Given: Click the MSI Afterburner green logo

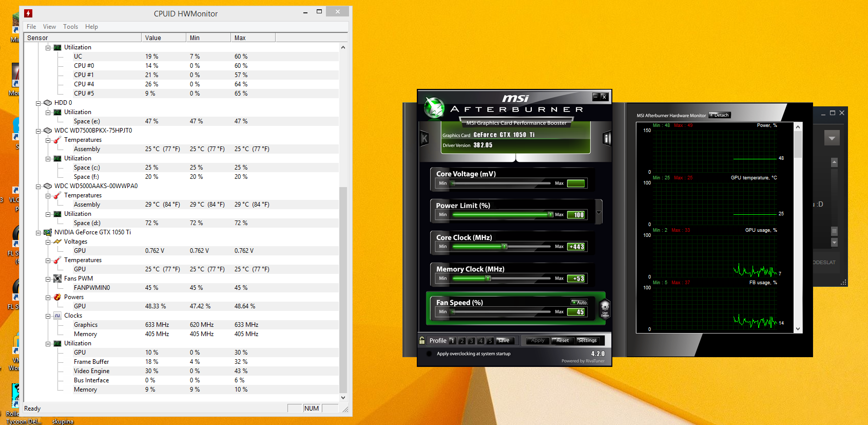Looking at the screenshot, I should tap(434, 107).
